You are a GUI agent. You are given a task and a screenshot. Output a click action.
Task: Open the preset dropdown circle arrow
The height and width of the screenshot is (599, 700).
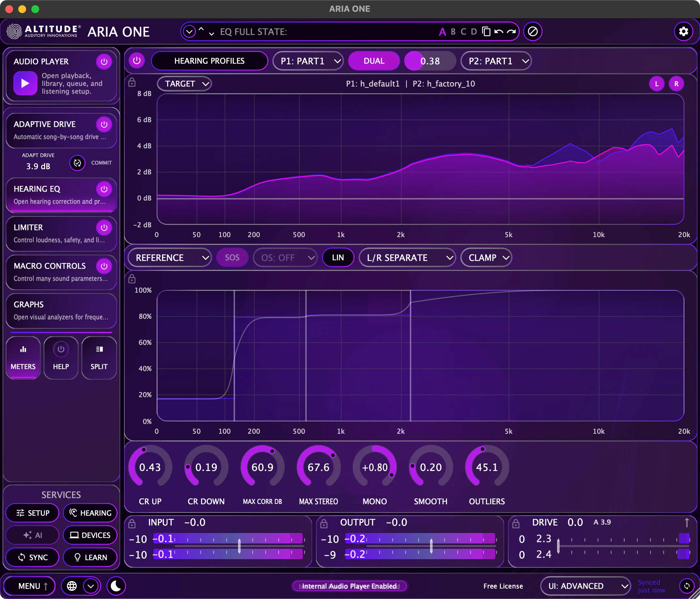(189, 31)
